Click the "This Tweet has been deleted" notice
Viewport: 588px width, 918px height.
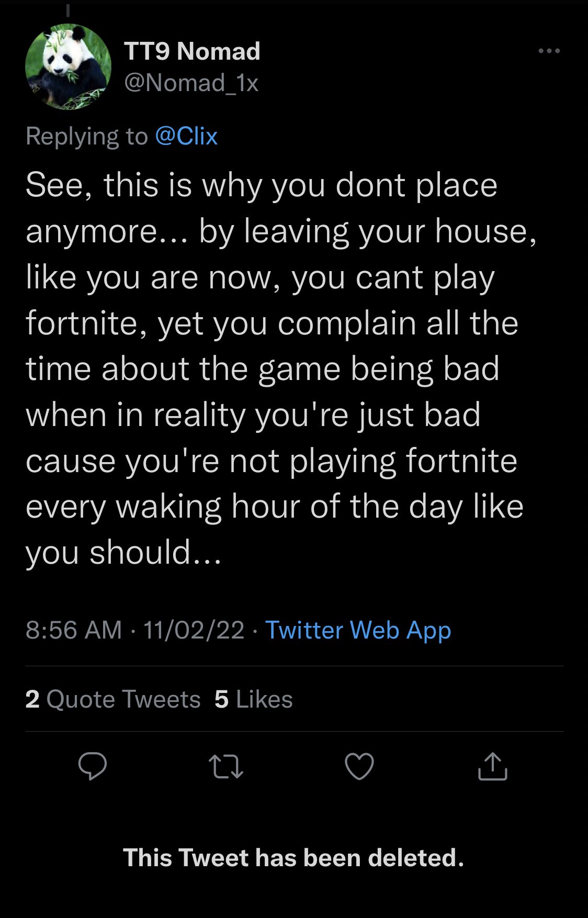pyautogui.click(x=293, y=858)
